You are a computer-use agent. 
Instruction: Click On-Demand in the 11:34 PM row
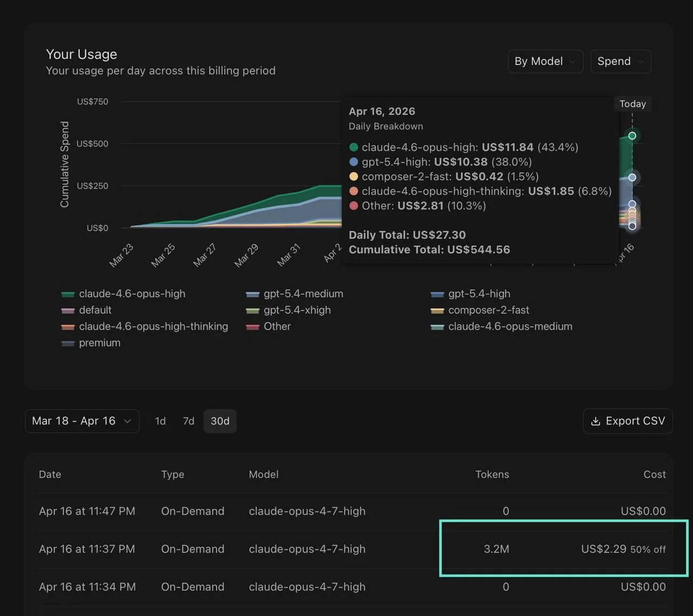[x=193, y=587]
